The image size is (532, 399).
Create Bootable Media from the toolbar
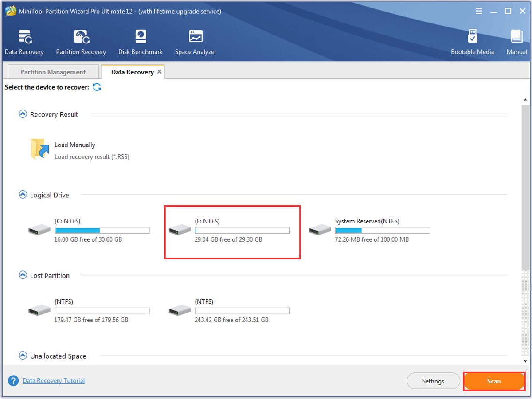click(x=473, y=37)
